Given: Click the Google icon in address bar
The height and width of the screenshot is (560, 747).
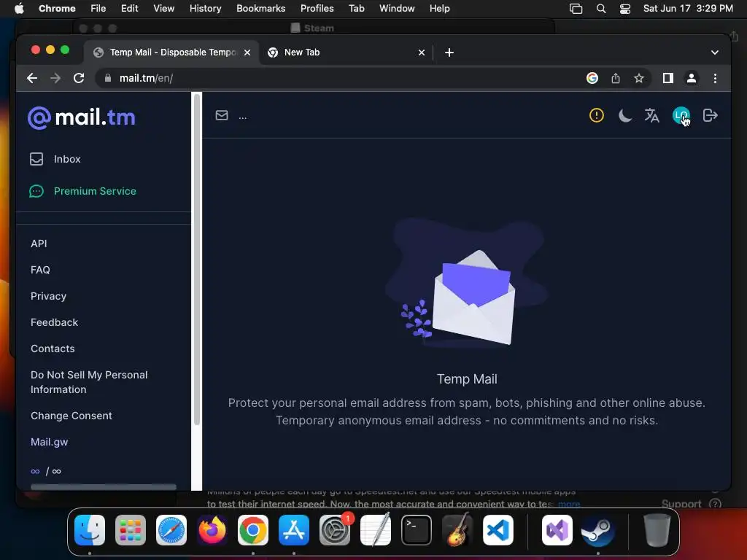Looking at the screenshot, I should (x=592, y=78).
